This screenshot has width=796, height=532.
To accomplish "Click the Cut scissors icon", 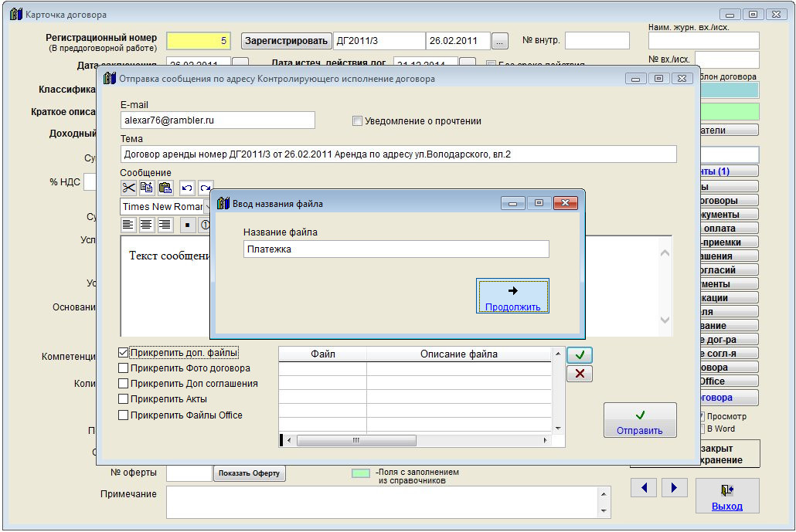I will [128, 188].
